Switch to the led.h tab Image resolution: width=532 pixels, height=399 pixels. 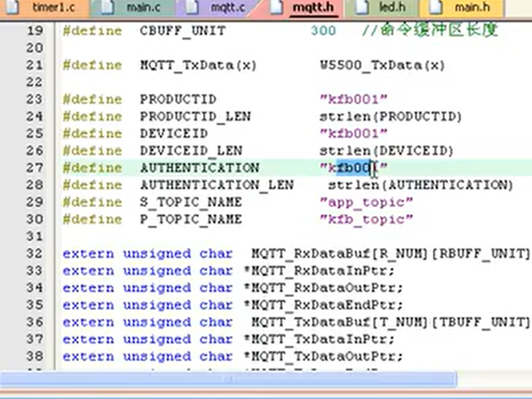392,8
